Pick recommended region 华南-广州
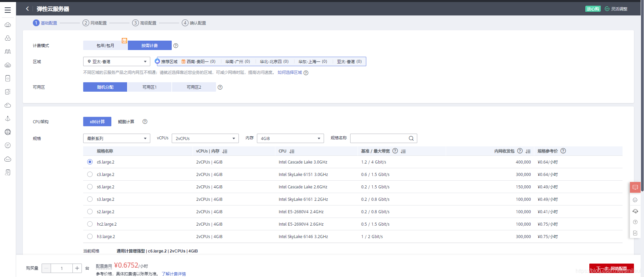Viewport: 644px width, 277px height. coord(237,61)
